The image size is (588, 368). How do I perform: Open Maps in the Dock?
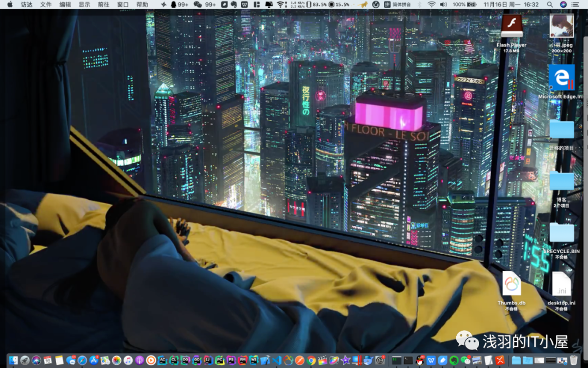coord(105,360)
